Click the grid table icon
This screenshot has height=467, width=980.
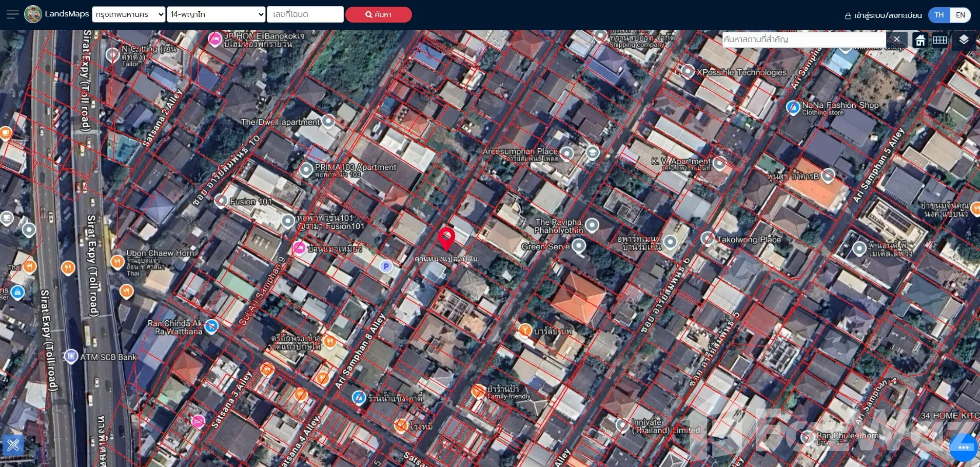pos(940,40)
